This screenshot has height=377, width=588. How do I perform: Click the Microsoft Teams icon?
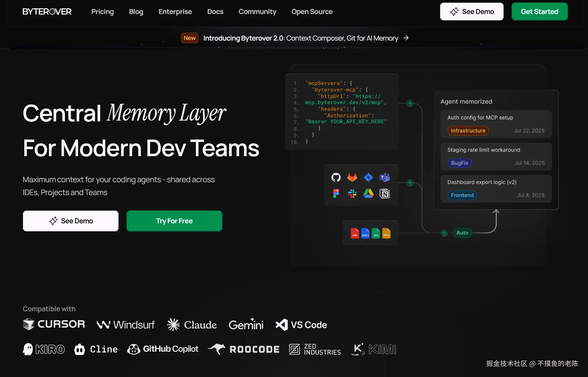(385, 178)
